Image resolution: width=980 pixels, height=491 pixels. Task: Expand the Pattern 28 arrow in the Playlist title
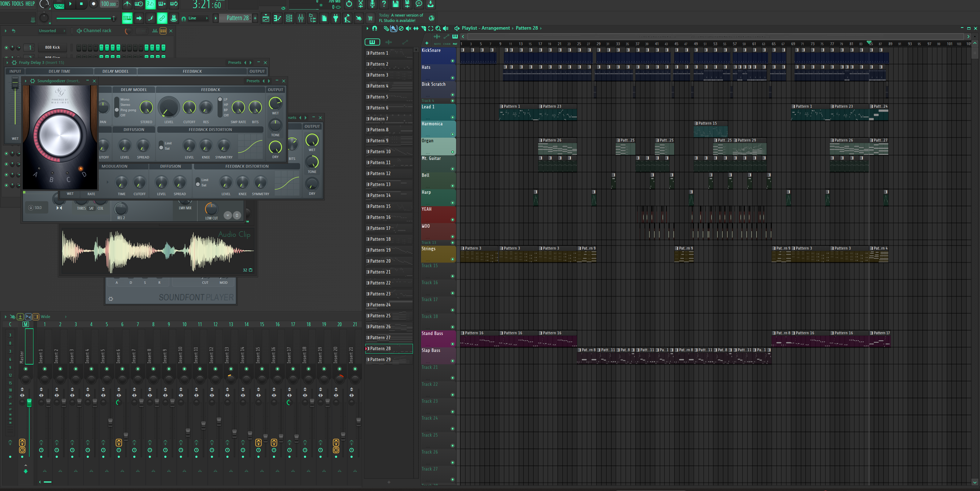point(541,28)
